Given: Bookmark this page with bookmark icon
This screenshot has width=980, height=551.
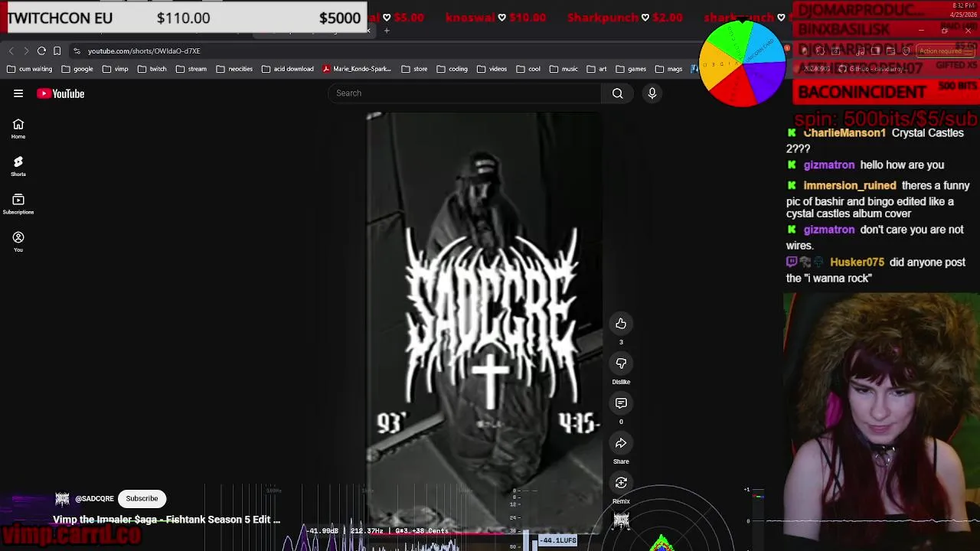Looking at the screenshot, I should [x=57, y=51].
